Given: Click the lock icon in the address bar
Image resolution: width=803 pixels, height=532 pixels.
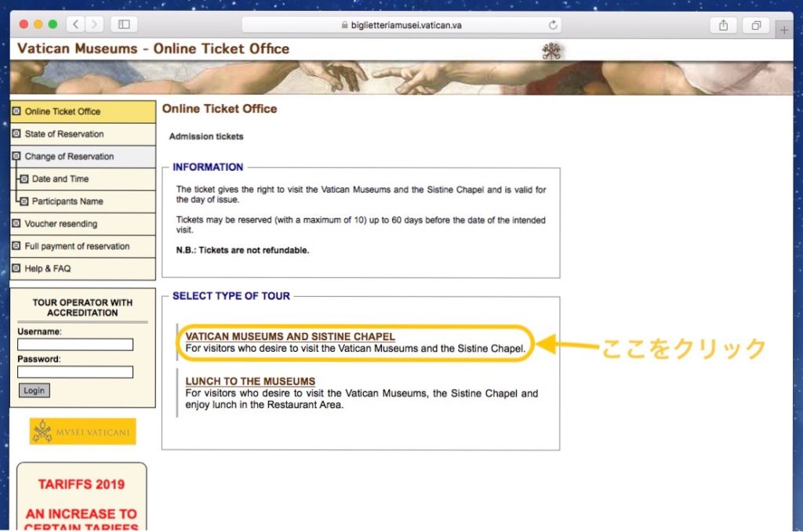Looking at the screenshot, I should pyautogui.click(x=345, y=24).
